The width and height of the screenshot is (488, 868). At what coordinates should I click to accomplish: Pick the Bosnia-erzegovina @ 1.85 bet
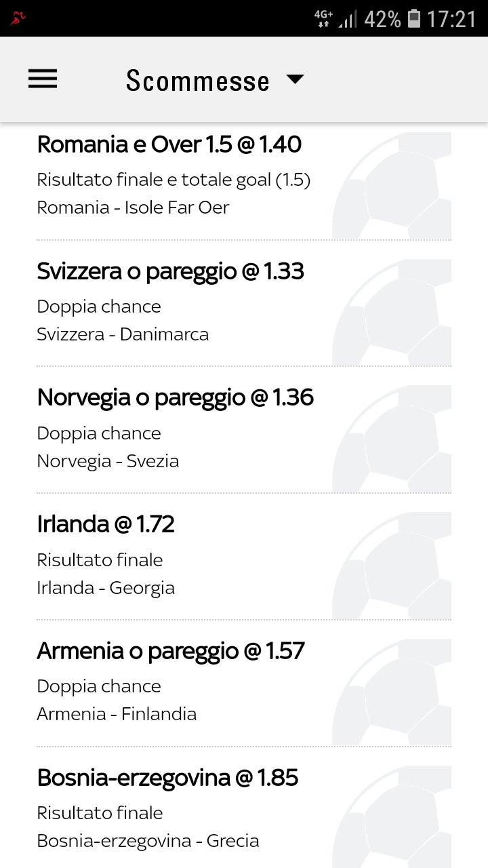point(167,778)
